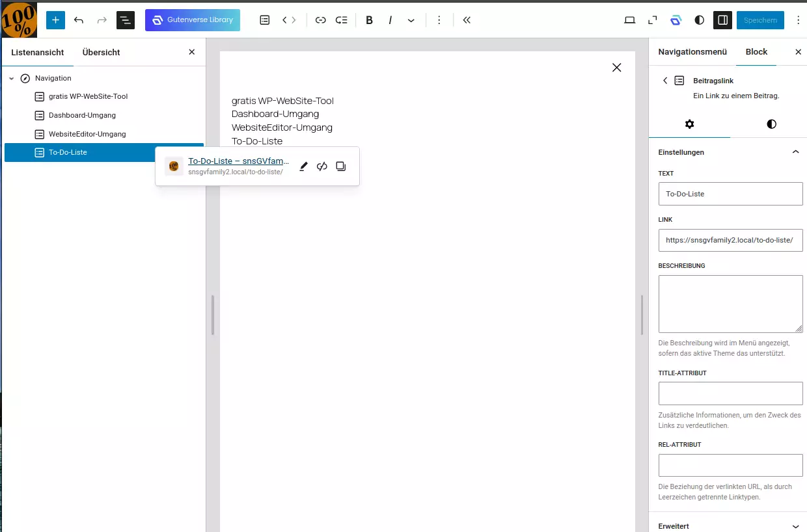Click the 100% site logo icon

pos(20,20)
